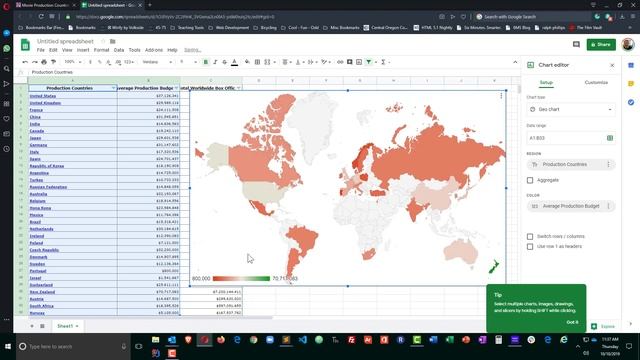Open the chart's three-dot menu

pyautogui.click(x=501, y=96)
